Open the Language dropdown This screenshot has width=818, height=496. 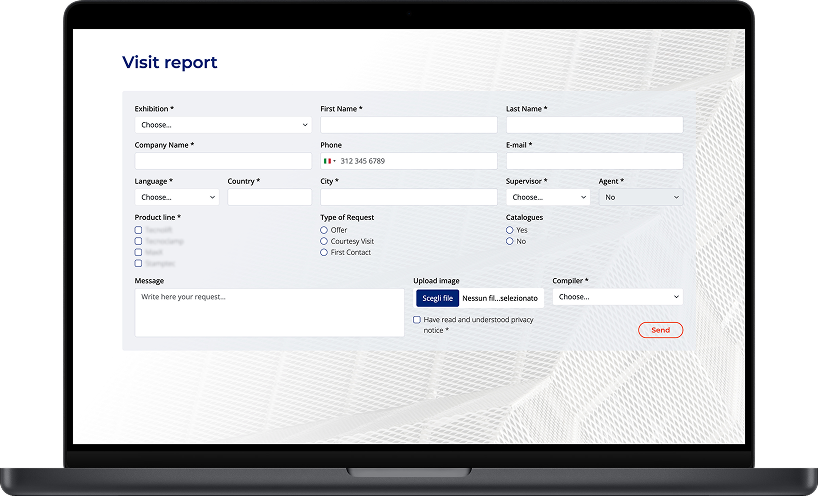coord(177,197)
